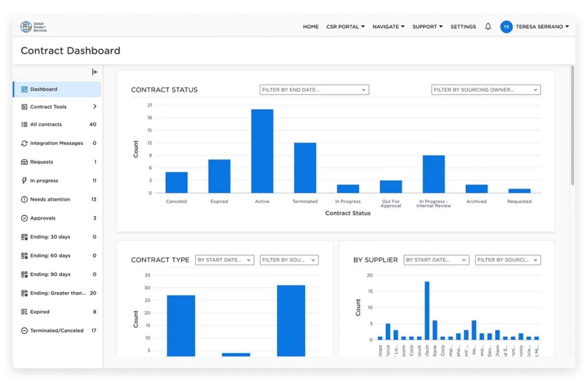
Task: Click the Expired bar in Contract Status chart
Action: click(x=219, y=176)
